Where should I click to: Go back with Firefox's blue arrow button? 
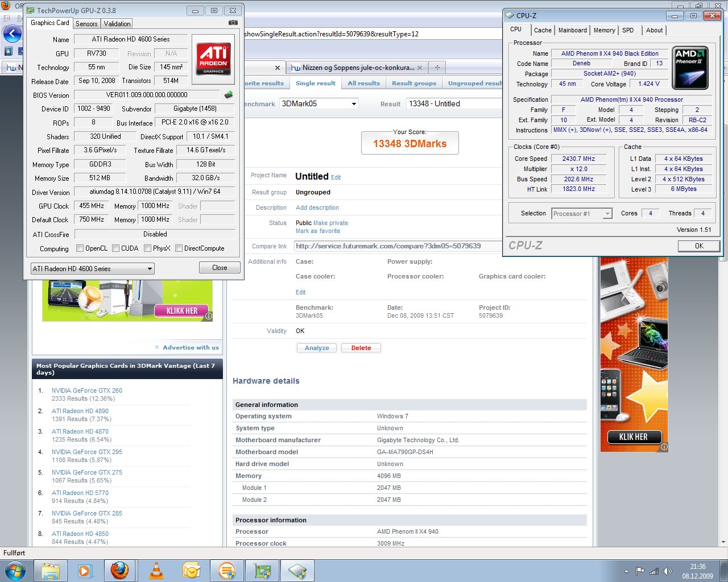tap(12, 34)
